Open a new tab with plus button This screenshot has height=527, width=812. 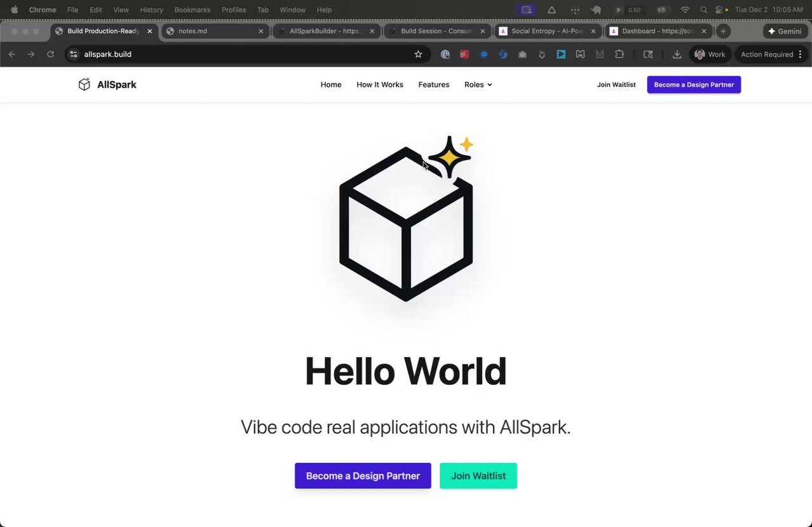point(723,31)
